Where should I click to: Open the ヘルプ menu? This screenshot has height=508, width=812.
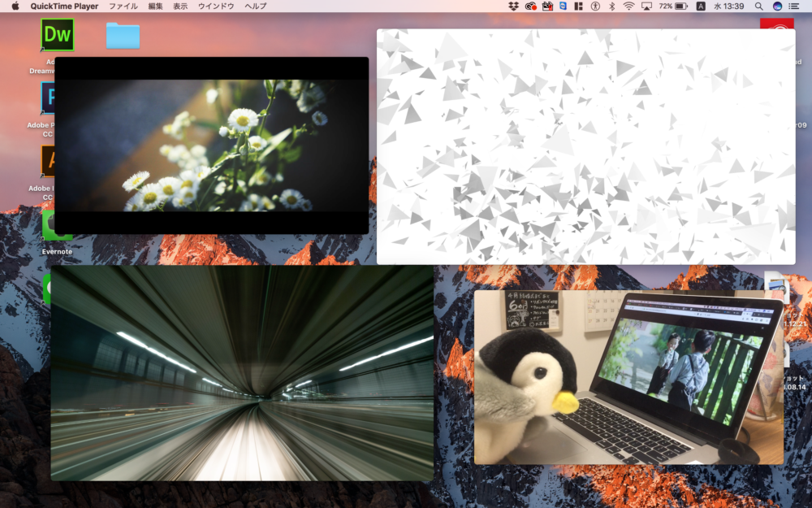[x=255, y=7]
